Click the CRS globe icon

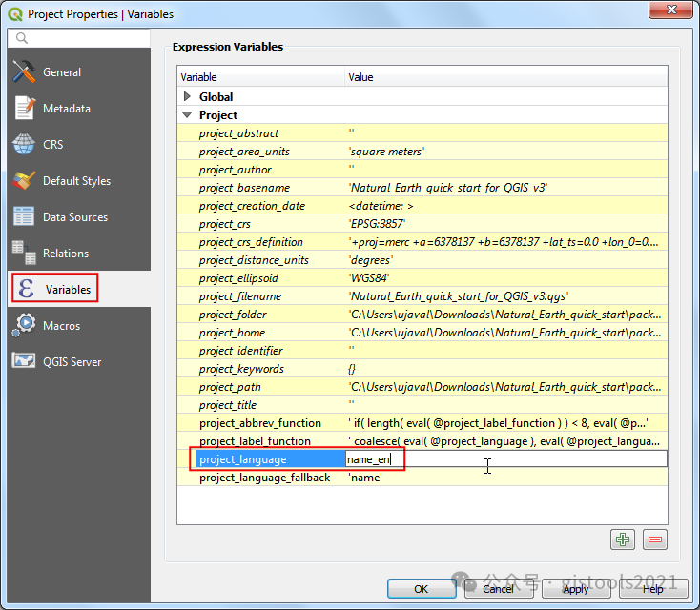coord(24,144)
